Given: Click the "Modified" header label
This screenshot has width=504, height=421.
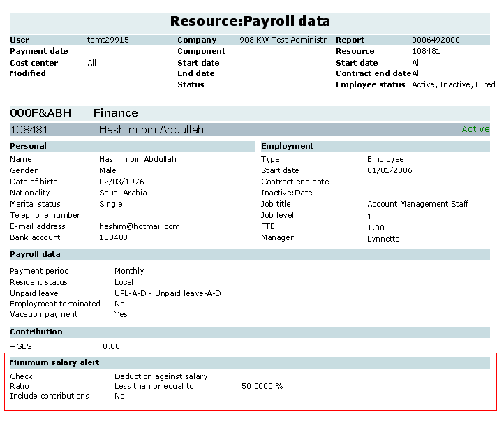Looking at the screenshot, I should pos(28,73).
